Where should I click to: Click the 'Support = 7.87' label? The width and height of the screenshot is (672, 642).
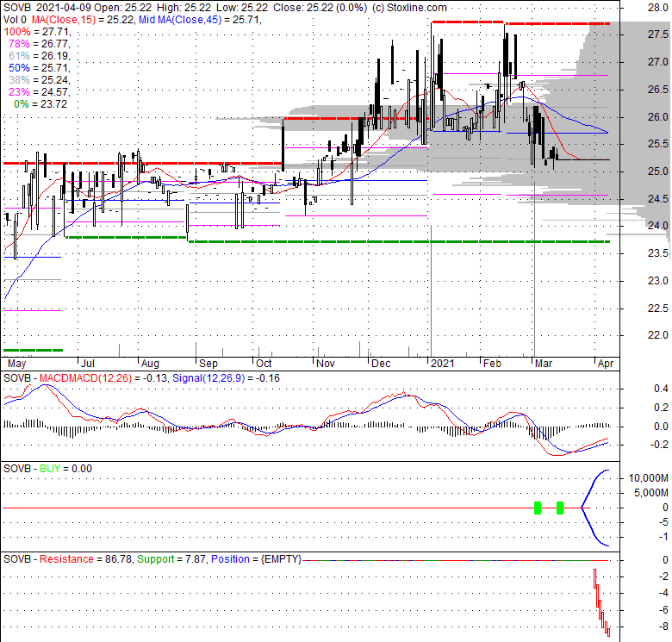tap(171, 559)
